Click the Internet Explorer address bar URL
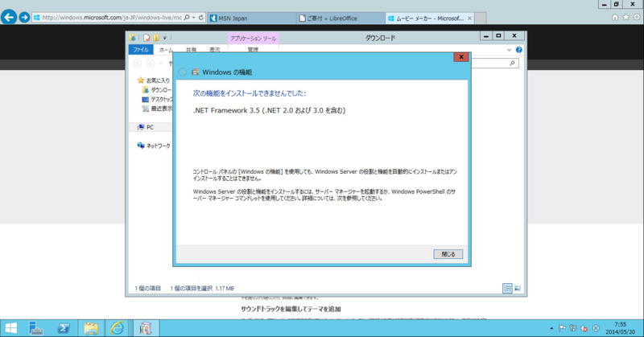644x337 pixels. click(x=112, y=18)
